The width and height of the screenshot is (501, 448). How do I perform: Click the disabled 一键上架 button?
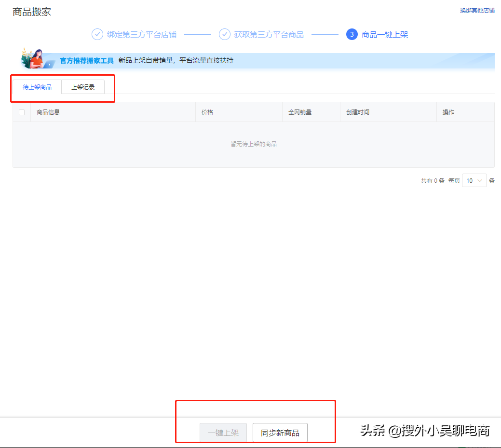[x=223, y=433]
